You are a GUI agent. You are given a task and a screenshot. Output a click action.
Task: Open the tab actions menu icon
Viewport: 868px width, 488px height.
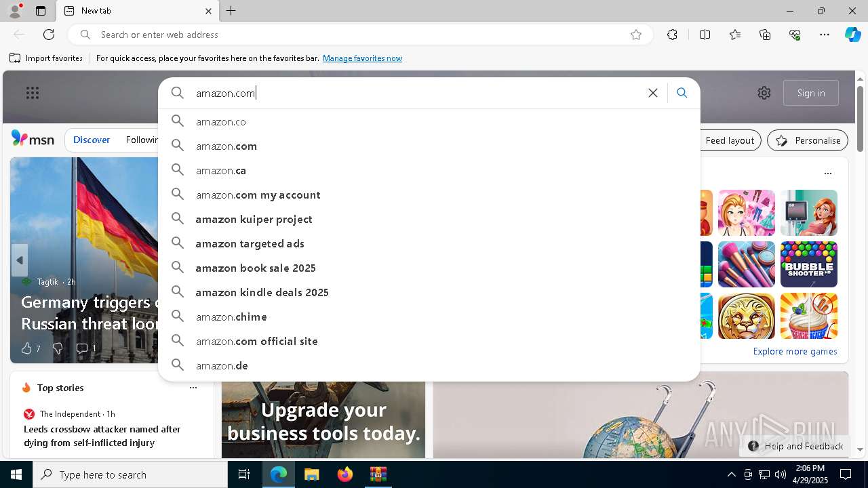click(41, 11)
